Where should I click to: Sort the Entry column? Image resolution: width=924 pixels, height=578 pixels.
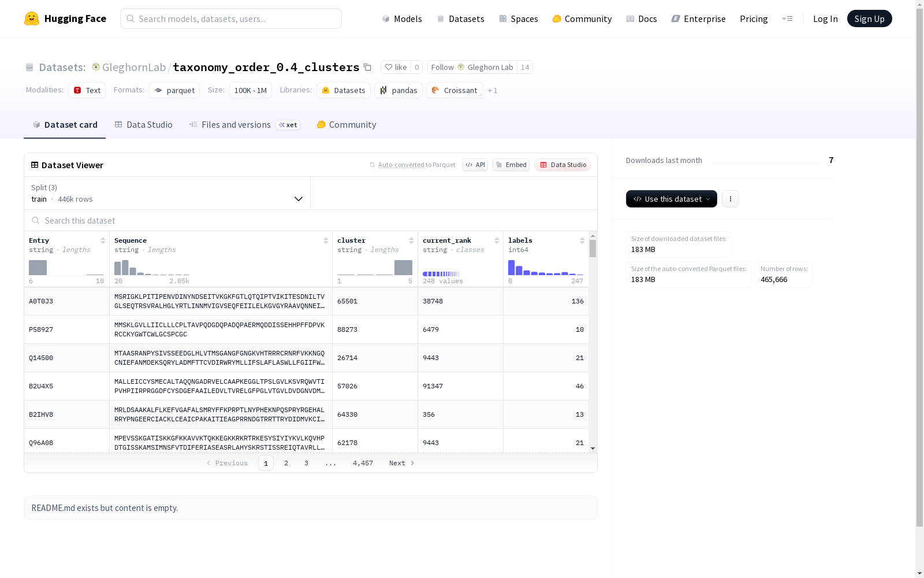pyautogui.click(x=103, y=240)
